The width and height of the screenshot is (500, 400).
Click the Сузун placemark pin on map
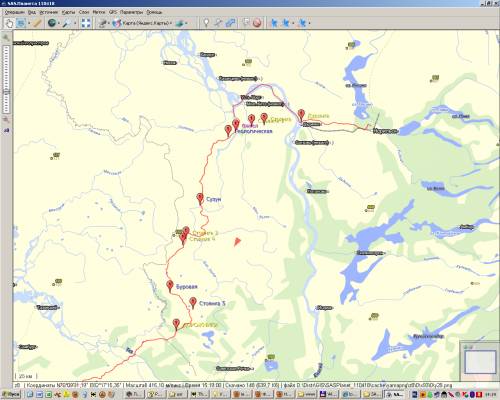(x=200, y=199)
